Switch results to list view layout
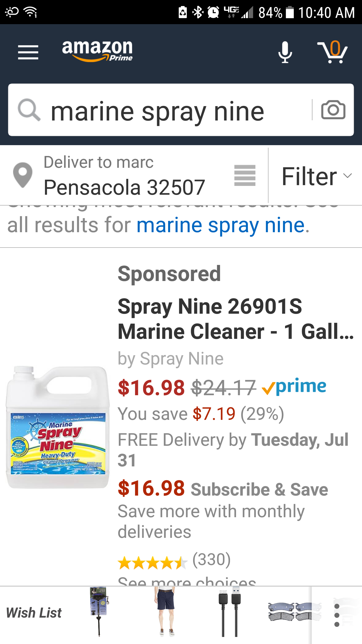This screenshot has height=644, width=362. click(x=245, y=175)
